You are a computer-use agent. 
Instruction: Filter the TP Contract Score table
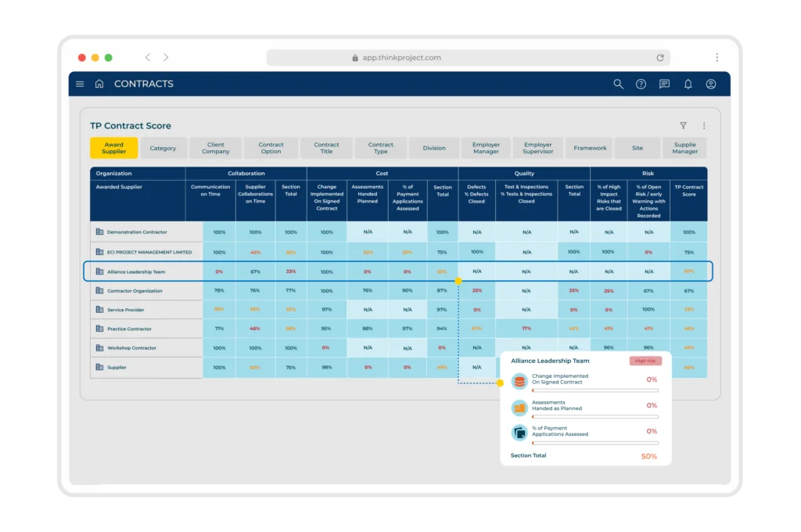[683, 126]
